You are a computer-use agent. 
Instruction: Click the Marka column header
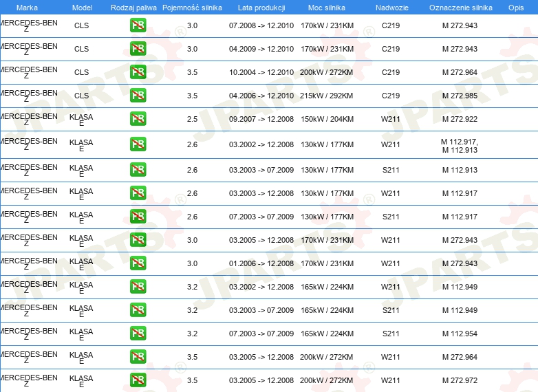[27, 7]
